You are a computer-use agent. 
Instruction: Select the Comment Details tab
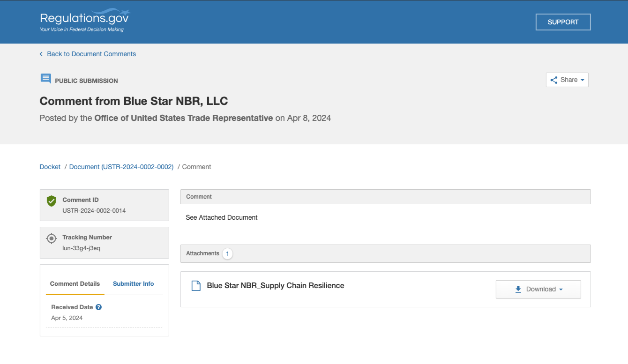coord(75,283)
